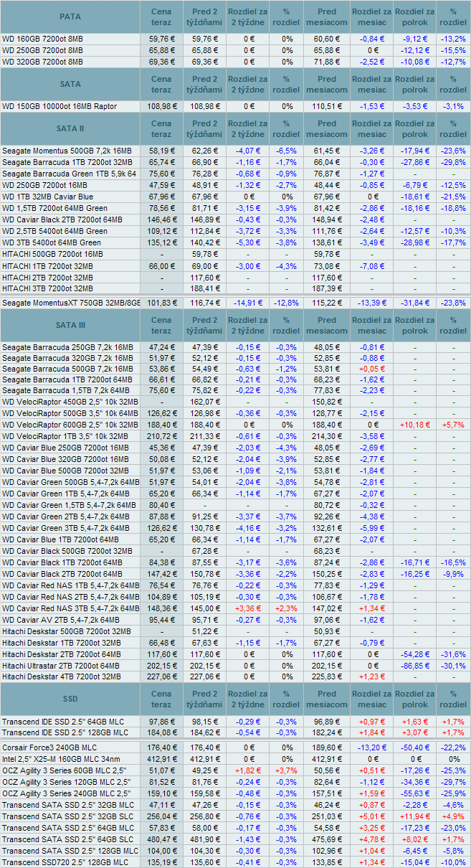This screenshot has height=868, width=471.
Task: Select "Pred mesiacom" header in SSD section
Action: pos(327,699)
